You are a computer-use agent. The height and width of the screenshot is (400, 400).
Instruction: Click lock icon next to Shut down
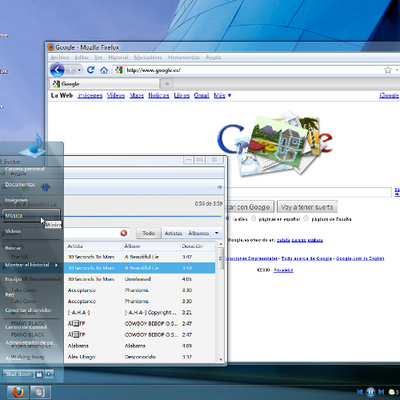(x=39, y=374)
